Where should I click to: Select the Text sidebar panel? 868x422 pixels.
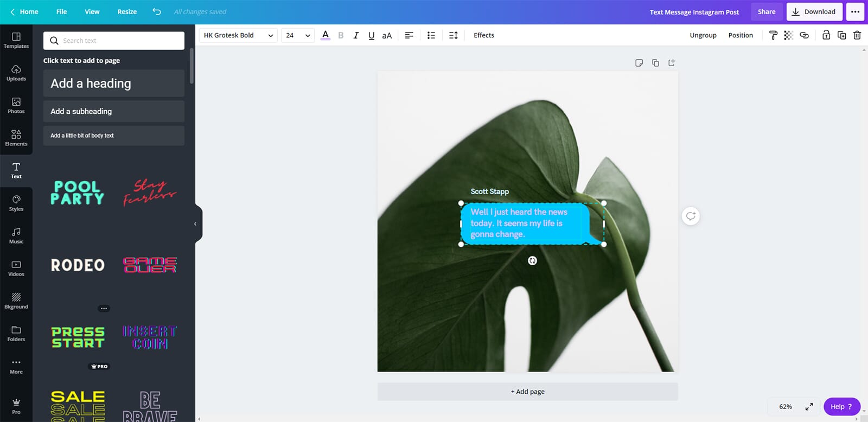click(16, 171)
